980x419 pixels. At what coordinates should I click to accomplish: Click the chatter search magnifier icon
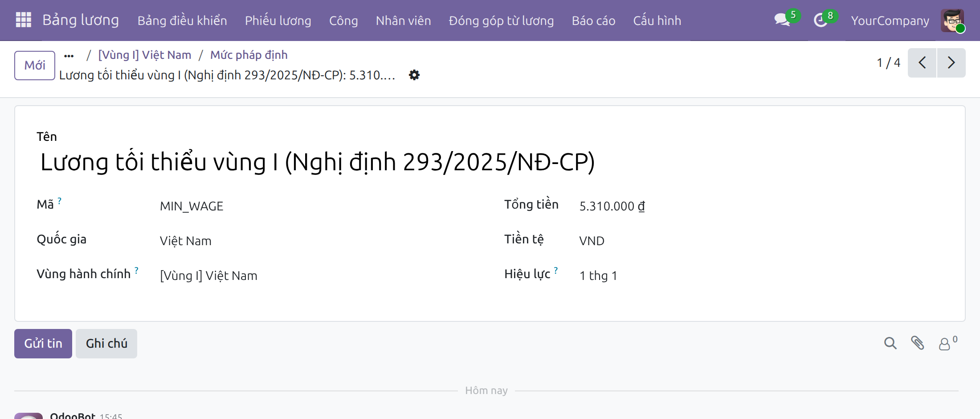[x=890, y=343]
